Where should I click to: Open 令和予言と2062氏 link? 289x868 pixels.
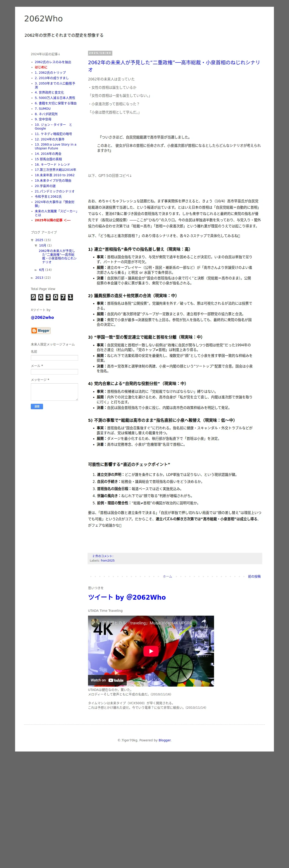pos(48,196)
